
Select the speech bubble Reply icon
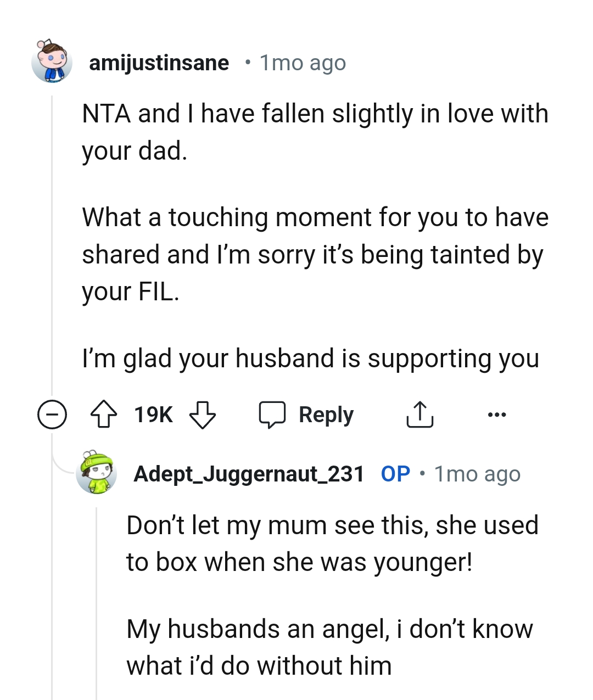coord(273,415)
